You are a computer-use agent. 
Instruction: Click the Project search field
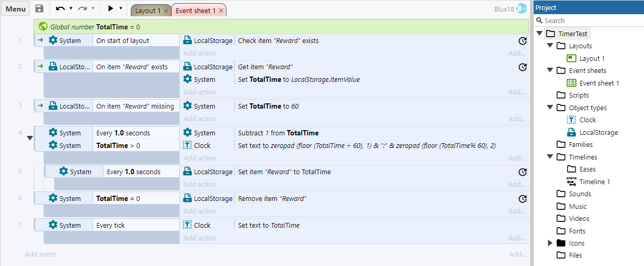[588, 20]
